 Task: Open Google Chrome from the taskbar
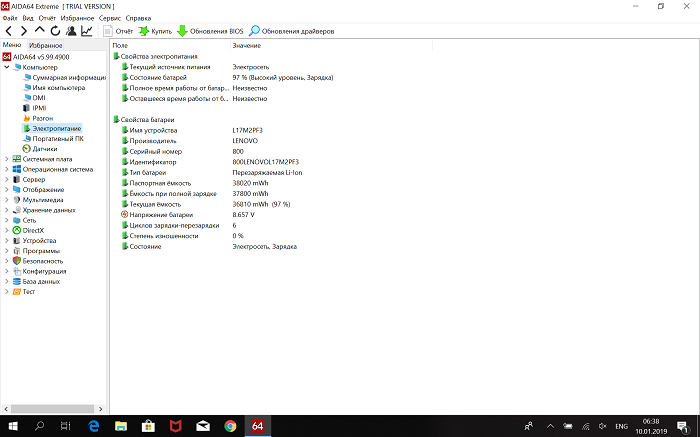[230, 426]
